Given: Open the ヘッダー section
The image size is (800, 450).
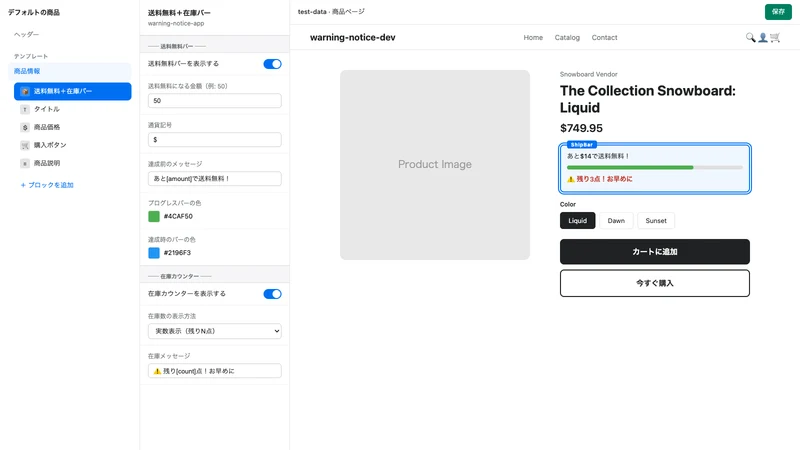Looking at the screenshot, I should (x=27, y=34).
